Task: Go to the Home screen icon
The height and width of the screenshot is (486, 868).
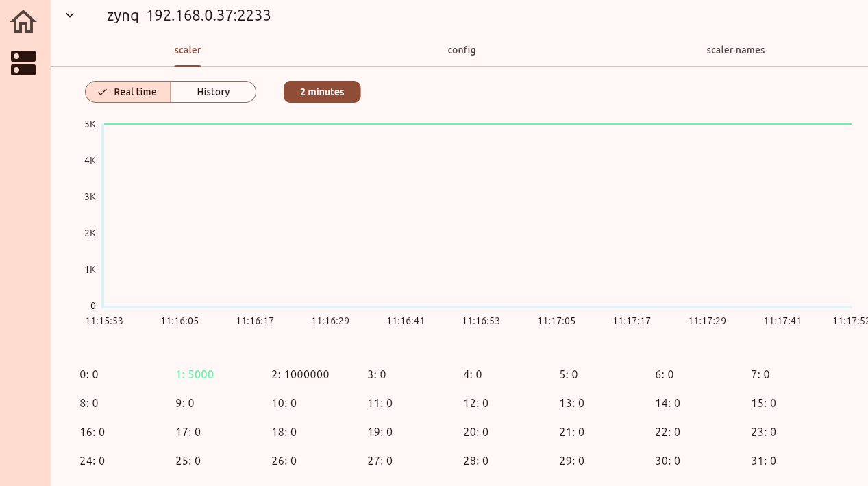Action: 23,22
